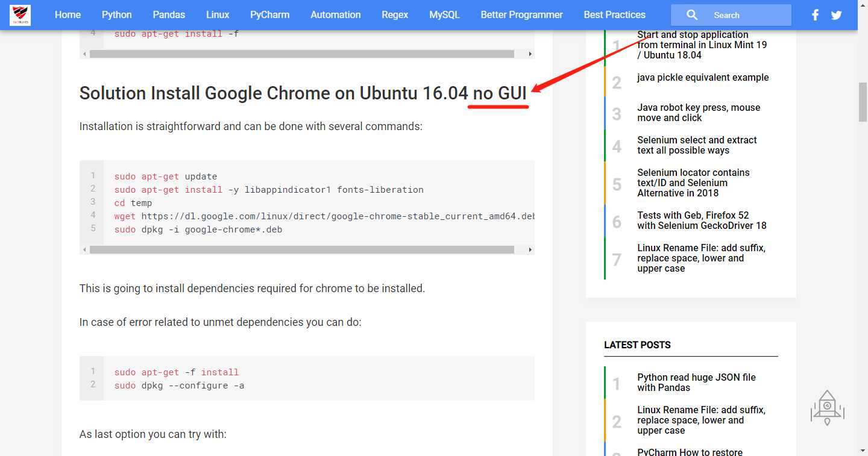Open the Python menu item
This screenshot has width=868, height=456.
[x=117, y=15]
